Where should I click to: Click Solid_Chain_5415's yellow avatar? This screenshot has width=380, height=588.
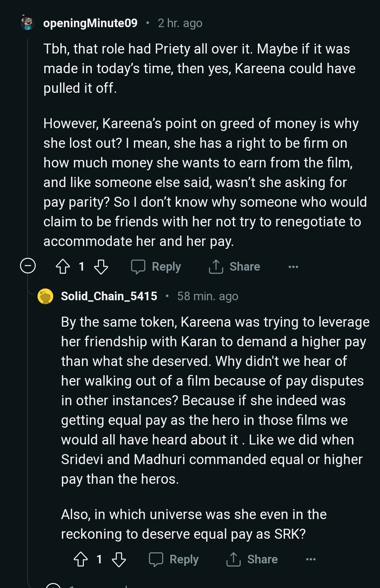[x=45, y=296]
